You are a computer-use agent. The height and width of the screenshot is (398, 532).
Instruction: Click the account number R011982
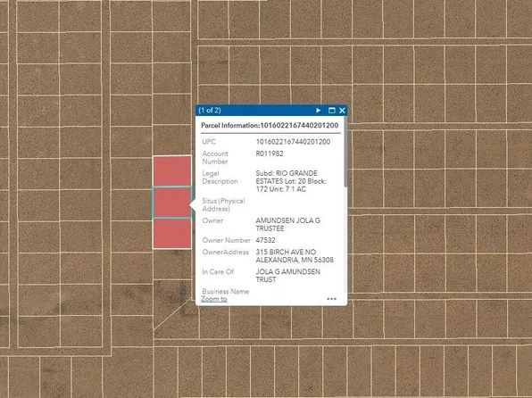(270, 153)
